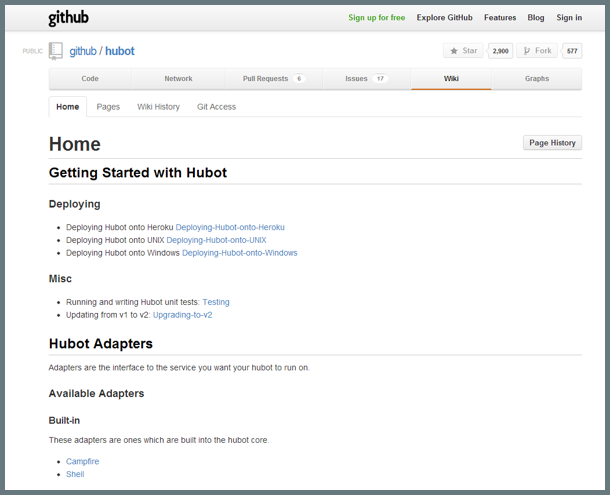Click the Hubot Adapters heading

pyautogui.click(x=101, y=344)
